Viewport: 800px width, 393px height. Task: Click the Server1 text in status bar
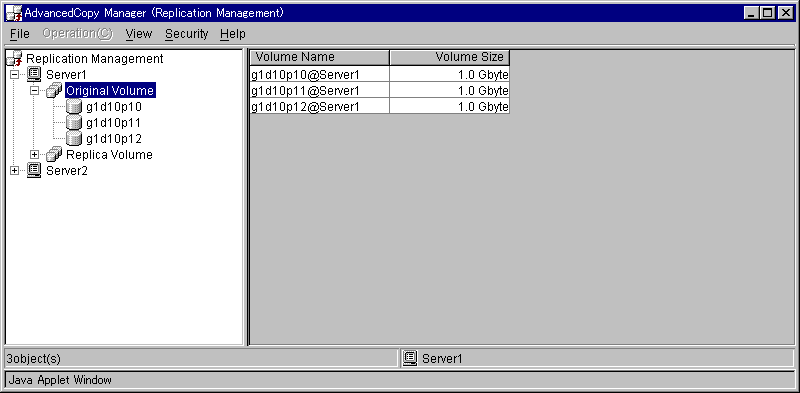[x=442, y=359]
